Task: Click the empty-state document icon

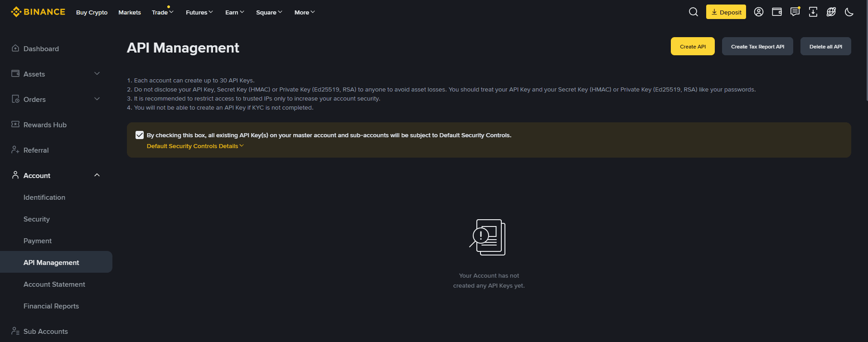Action: tap(488, 237)
